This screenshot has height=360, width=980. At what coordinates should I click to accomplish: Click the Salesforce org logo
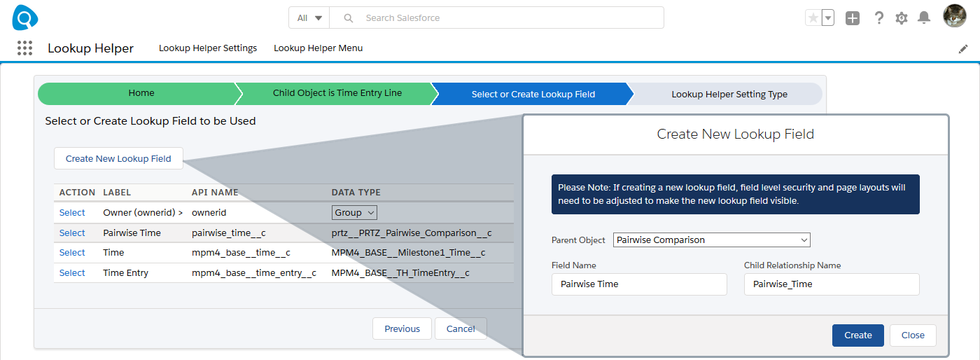(25, 18)
